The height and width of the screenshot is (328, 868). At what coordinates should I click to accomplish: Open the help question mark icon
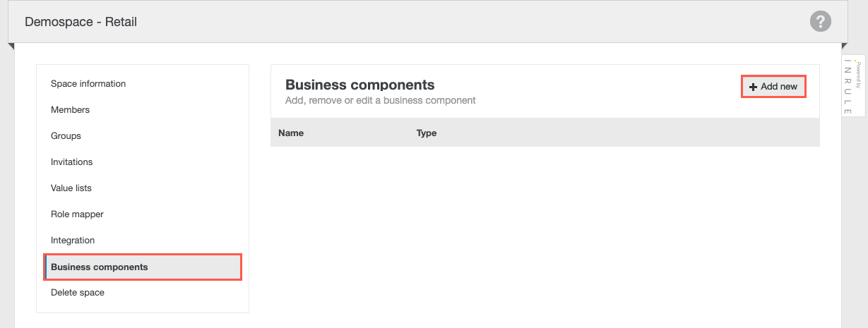click(x=819, y=21)
